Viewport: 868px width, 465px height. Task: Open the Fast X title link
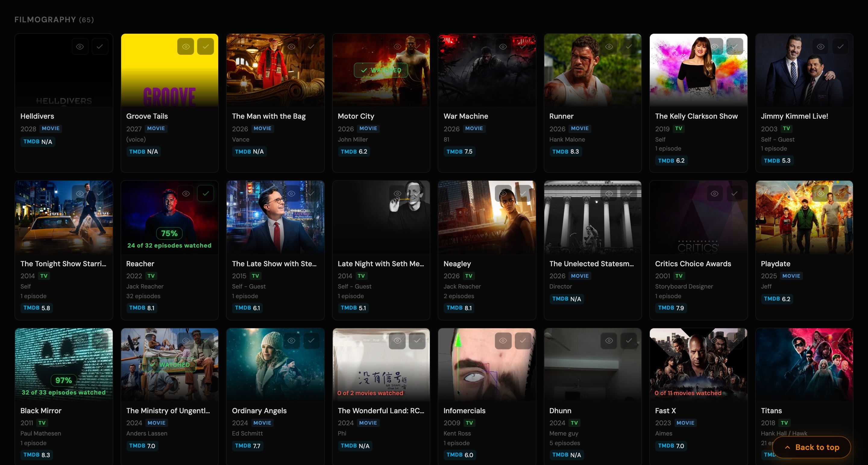click(x=665, y=410)
